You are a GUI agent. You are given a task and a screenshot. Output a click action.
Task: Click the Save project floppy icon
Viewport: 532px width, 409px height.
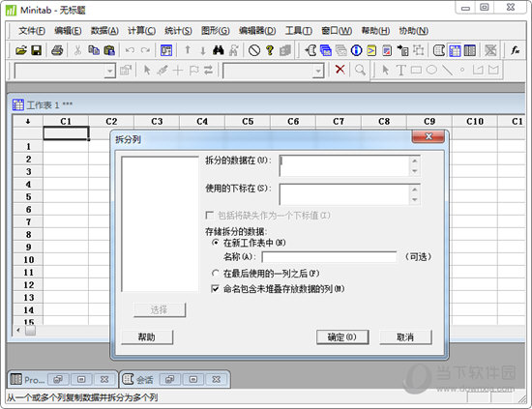pyautogui.click(x=37, y=50)
